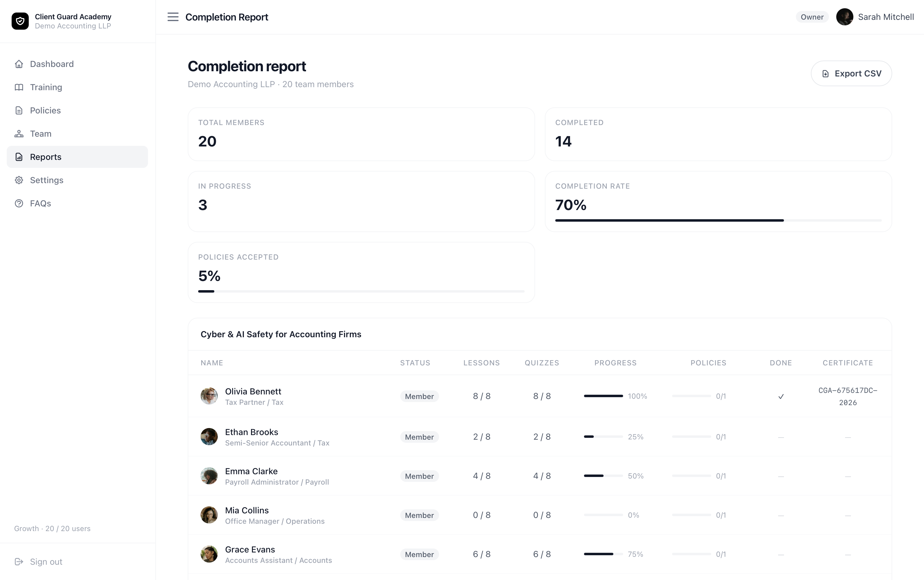Image resolution: width=924 pixels, height=580 pixels.
Task: Click the QUIZZES column header
Action: click(541, 363)
